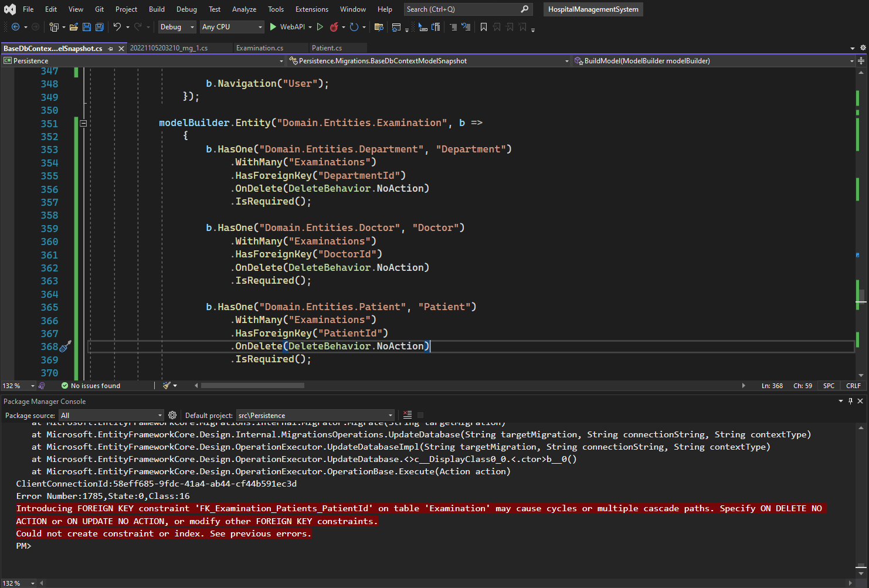869x588 pixels.
Task: Click the Save All toolbar icon
Action: click(x=100, y=27)
